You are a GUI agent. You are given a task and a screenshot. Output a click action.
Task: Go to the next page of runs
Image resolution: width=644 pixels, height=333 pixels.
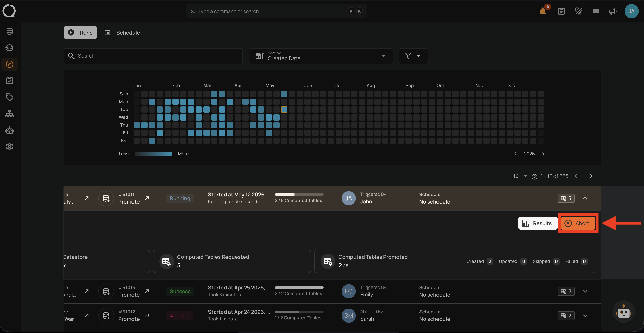[591, 176]
